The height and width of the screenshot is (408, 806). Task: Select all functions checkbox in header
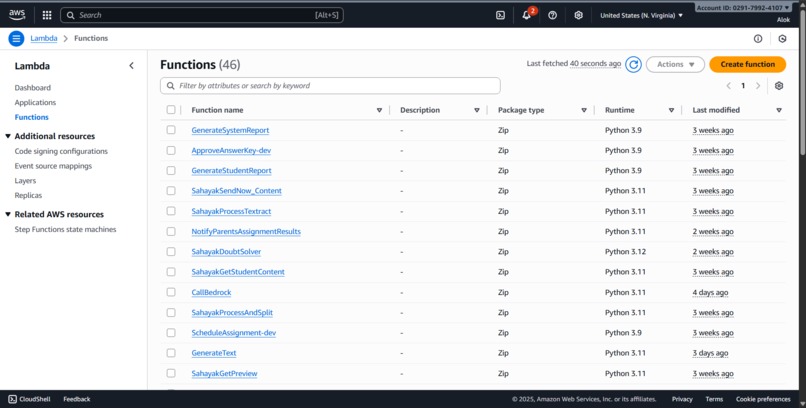171,110
